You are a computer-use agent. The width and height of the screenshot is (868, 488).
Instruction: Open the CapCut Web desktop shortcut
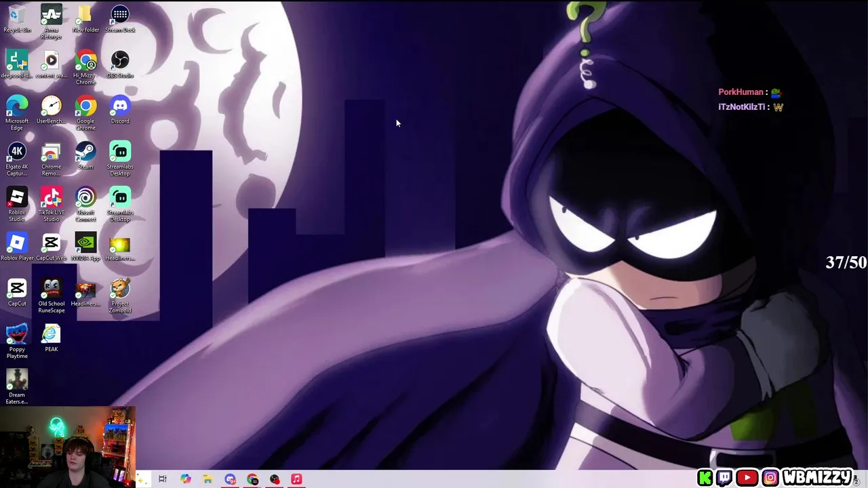click(51, 247)
